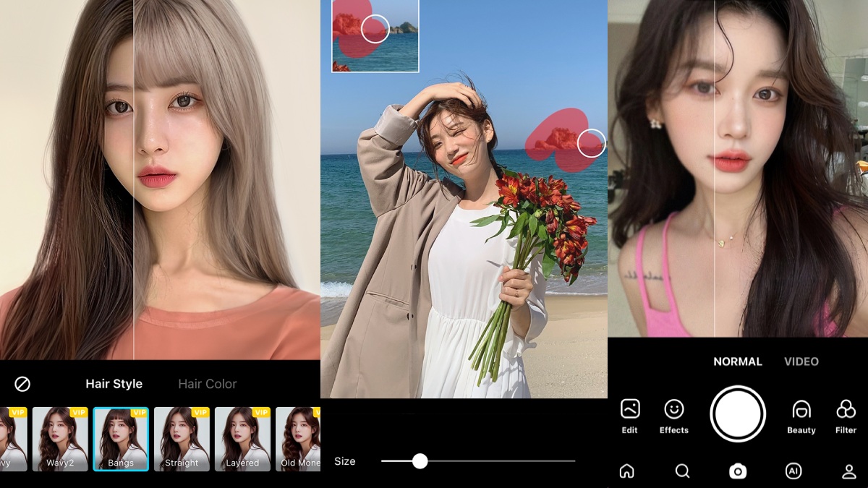Open the profile person icon
The height and width of the screenshot is (488, 868).
[x=849, y=471]
